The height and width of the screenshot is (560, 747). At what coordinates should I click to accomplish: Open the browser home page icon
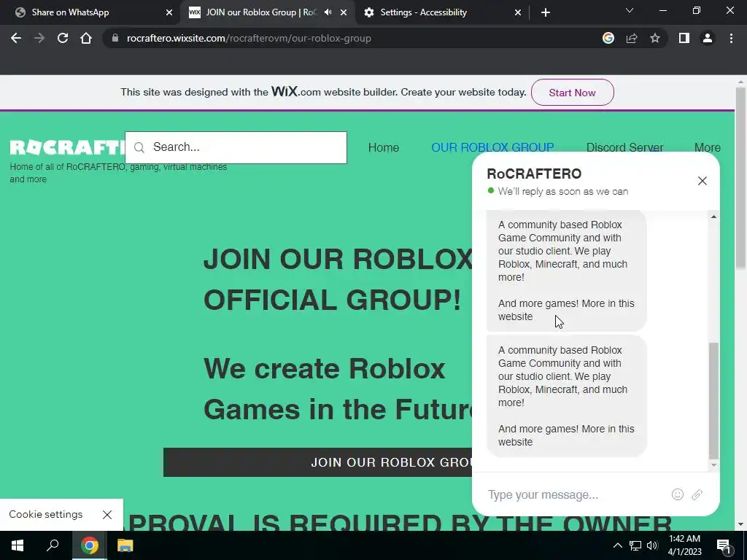[86, 38]
